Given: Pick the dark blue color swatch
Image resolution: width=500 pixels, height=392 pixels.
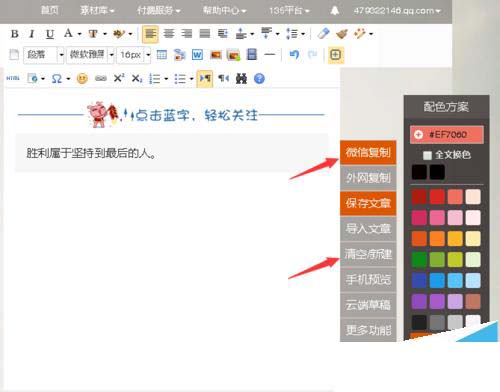Looking at the screenshot, I should click(x=419, y=280).
